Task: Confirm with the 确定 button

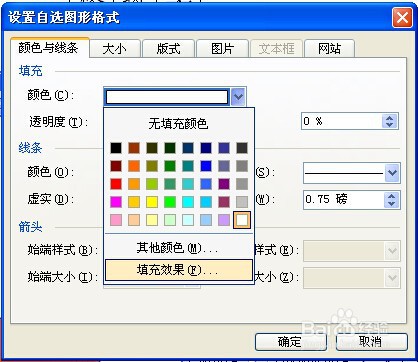Action: 290,342
